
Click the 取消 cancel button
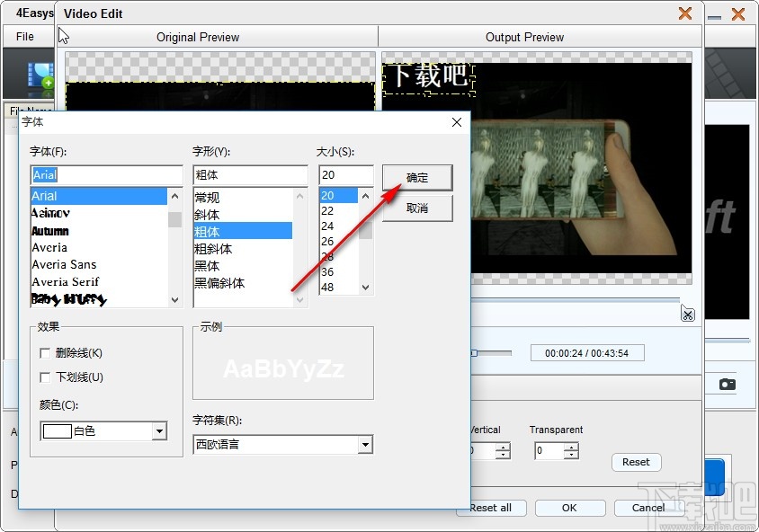[x=417, y=208]
